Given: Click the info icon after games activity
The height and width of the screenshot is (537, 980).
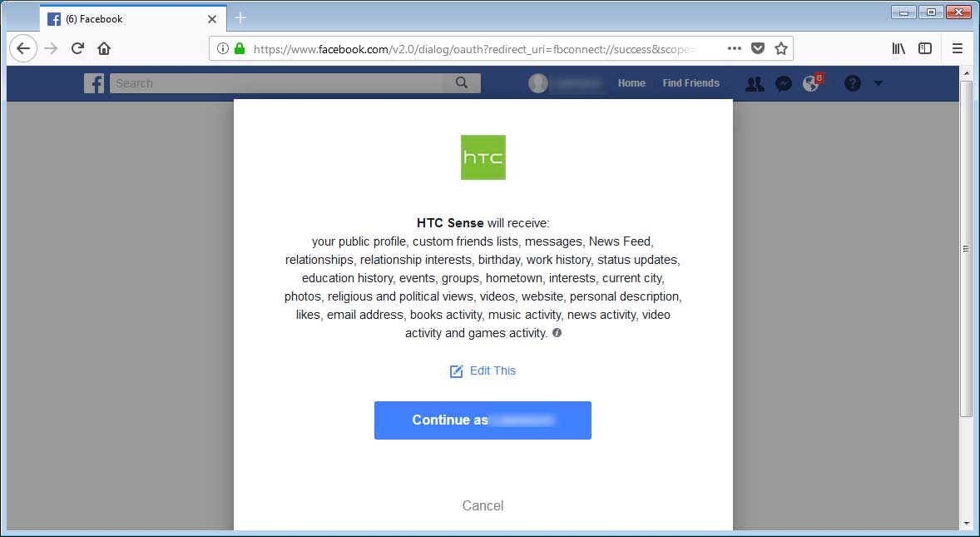Looking at the screenshot, I should [x=557, y=332].
